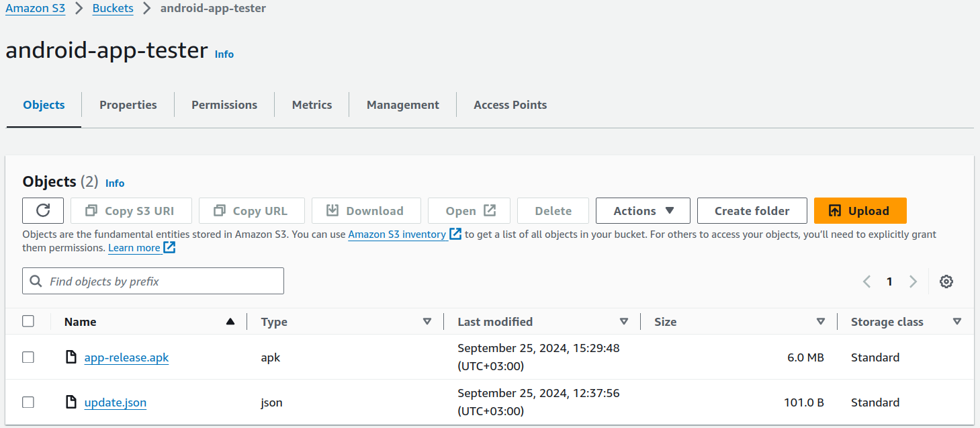Screen dimensions: 980x428
Task: Check the update.json row checkbox
Action: point(28,402)
